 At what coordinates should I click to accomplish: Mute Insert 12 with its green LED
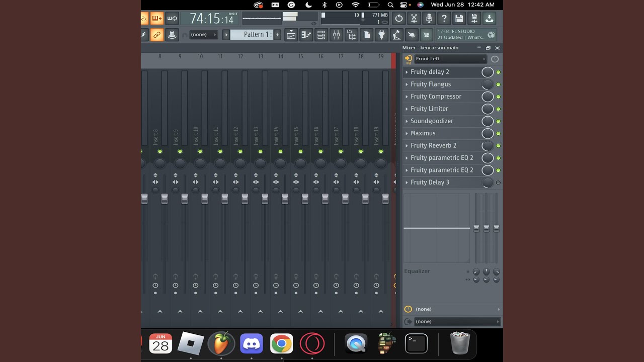(240, 151)
